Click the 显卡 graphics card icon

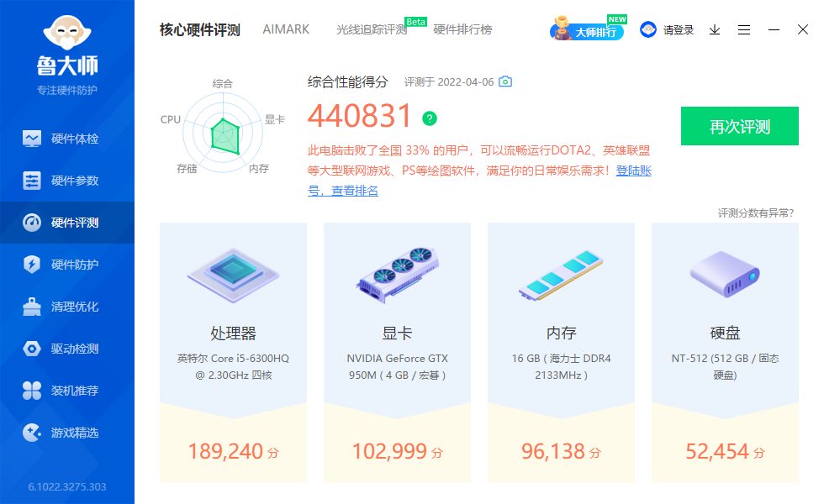coord(397,276)
